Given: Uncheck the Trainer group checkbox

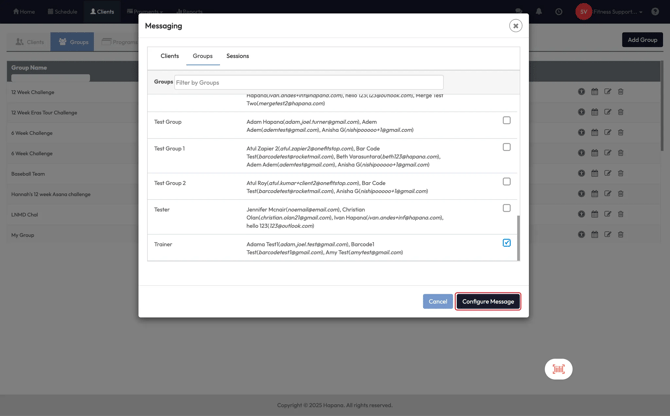Looking at the screenshot, I should pos(506,243).
